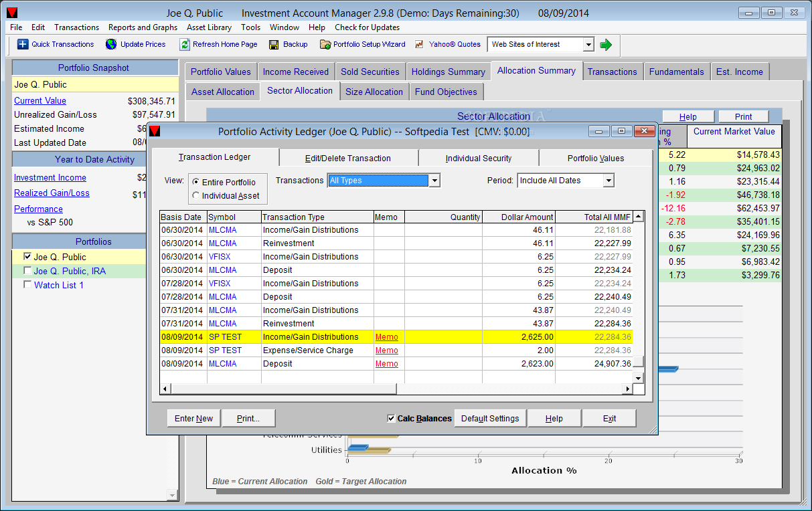Screen dimensions: 812x511
Task: Open the Reports and Graphs menu
Action: pos(143,27)
